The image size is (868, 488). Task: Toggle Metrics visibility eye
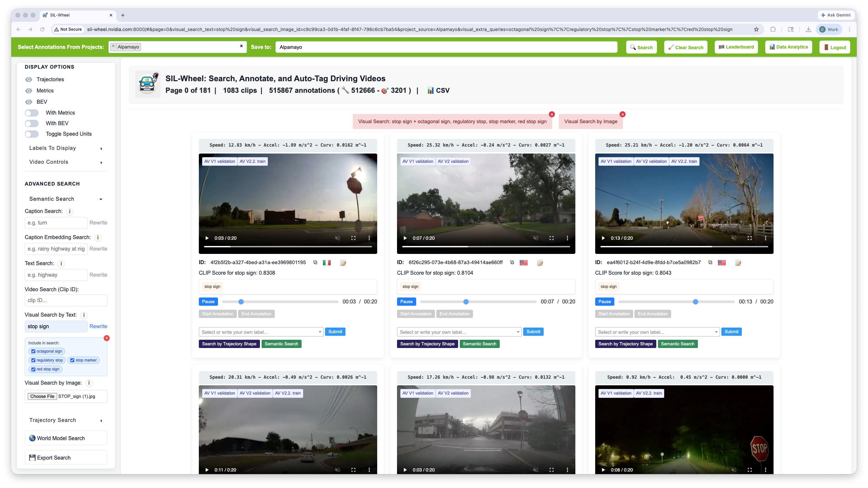click(x=29, y=90)
